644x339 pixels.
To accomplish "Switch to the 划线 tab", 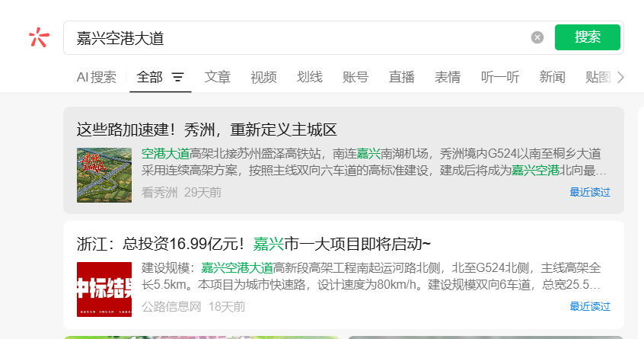I will (x=310, y=77).
